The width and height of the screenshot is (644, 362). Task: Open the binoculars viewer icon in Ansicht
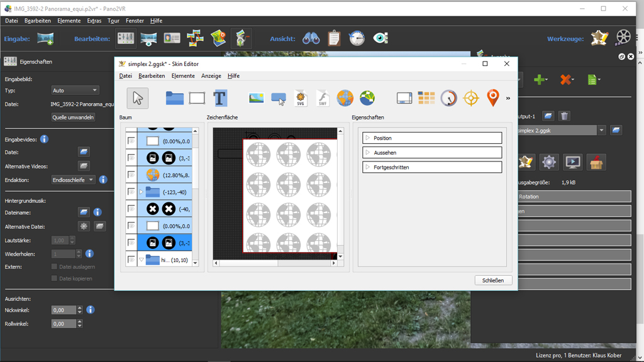click(311, 38)
